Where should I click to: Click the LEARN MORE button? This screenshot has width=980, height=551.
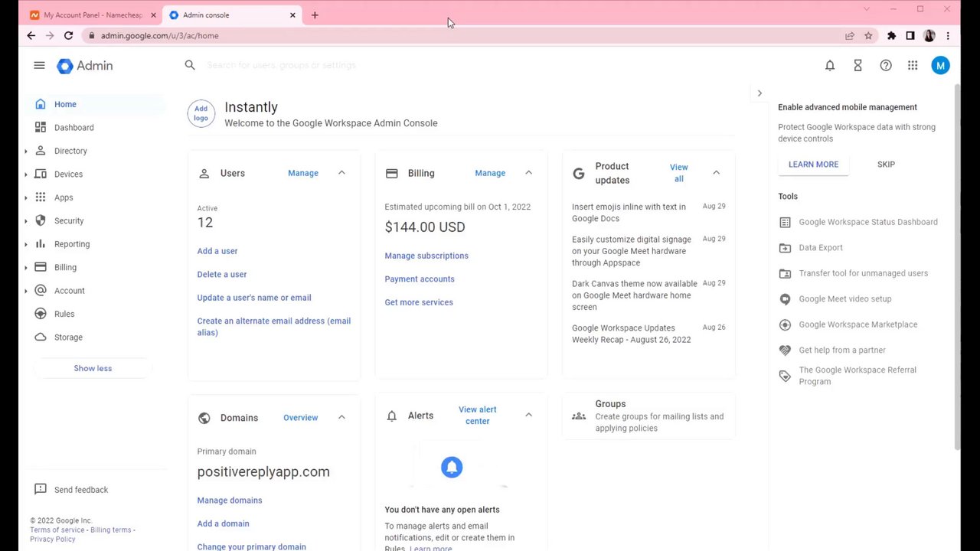click(813, 165)
